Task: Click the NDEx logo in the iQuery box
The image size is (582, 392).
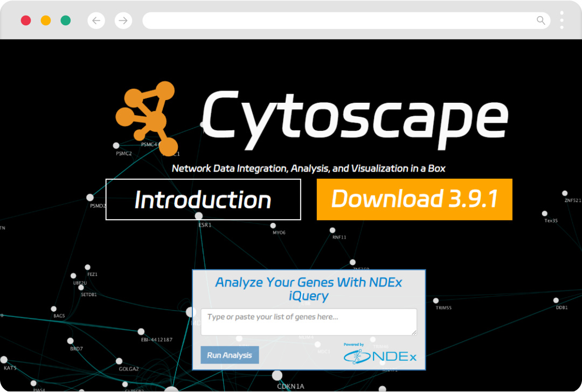Action: 380,357
